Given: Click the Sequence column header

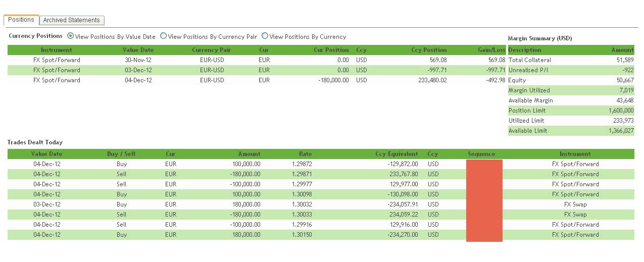Looking at the screenshot, I should coord(481,154).
